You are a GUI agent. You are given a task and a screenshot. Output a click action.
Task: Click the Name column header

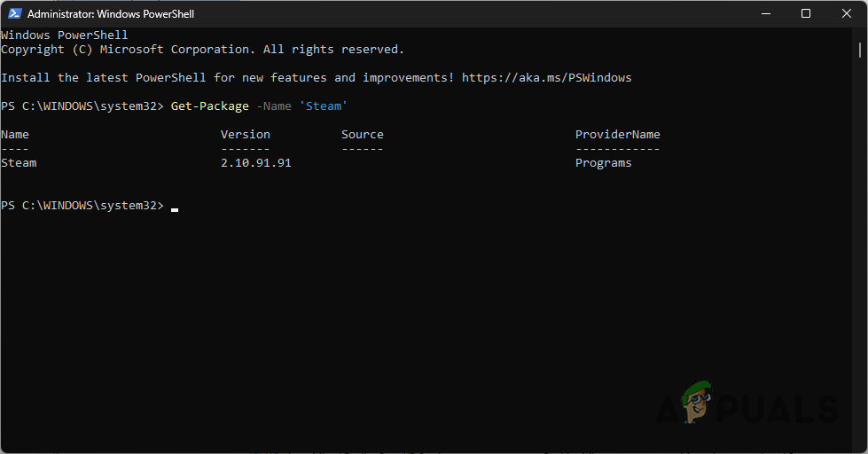15,134
